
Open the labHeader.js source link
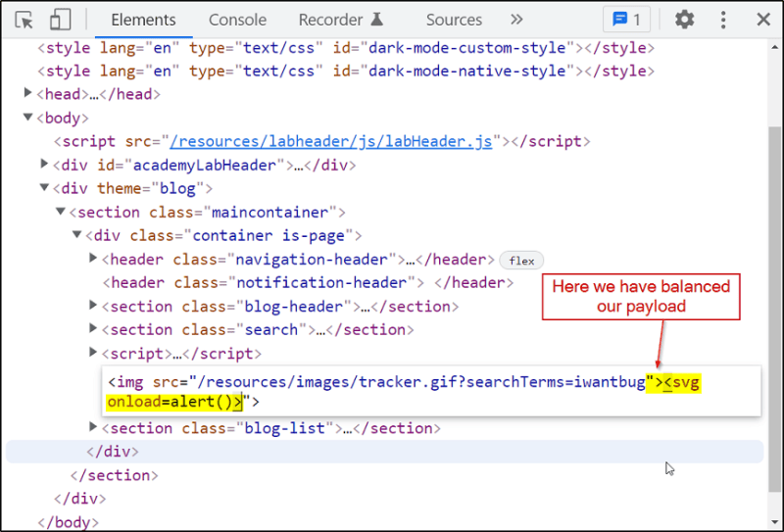[331, 141]
